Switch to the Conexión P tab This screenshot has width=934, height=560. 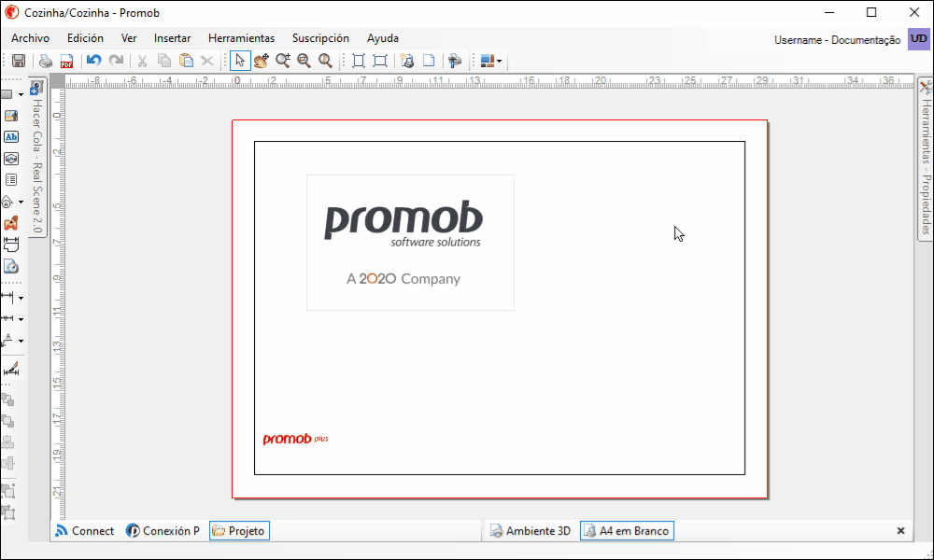click(163, 531)
